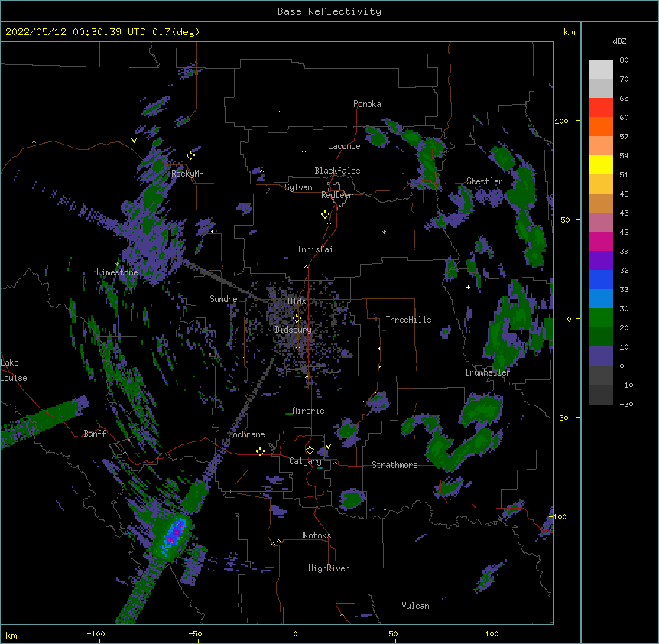Click the intense blue-magenta storm core southwest of Calgary
The height and width of the screenshot is (644, 659).
[x=175, y=533]
